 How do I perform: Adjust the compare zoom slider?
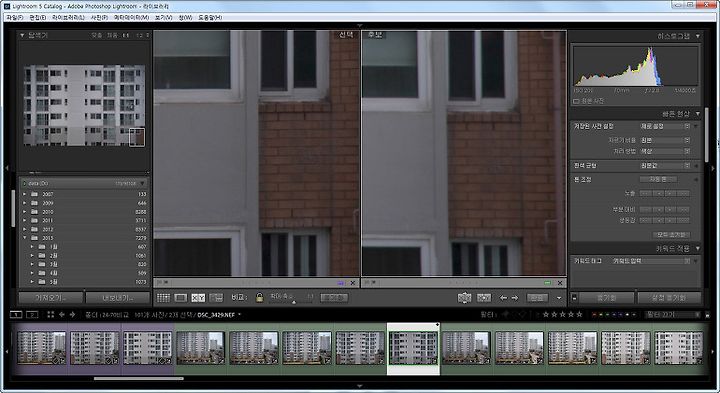(x=294, y=301)
